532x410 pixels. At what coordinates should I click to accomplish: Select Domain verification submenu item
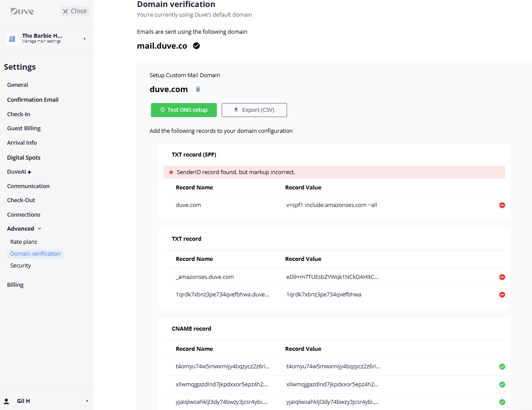tap(36, 253)
